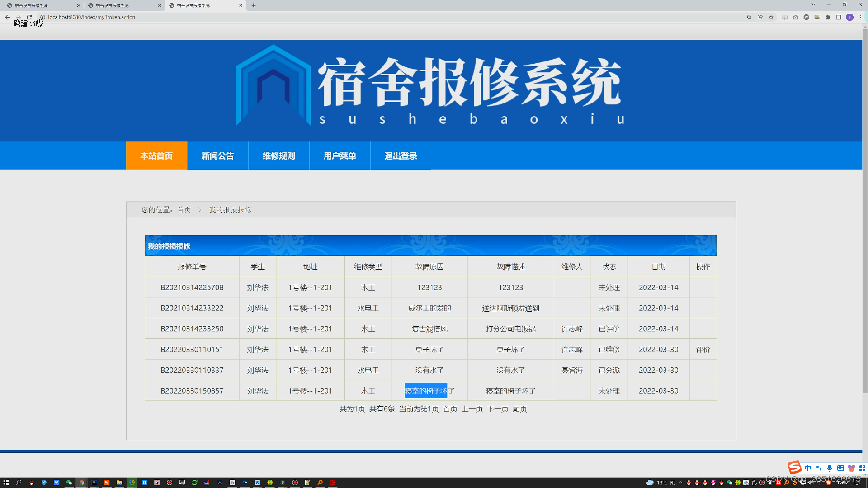This screenshot has width=868, height=488.
Task: Open the Chrome extensions puzzle icon
Action: pos(828,17)
